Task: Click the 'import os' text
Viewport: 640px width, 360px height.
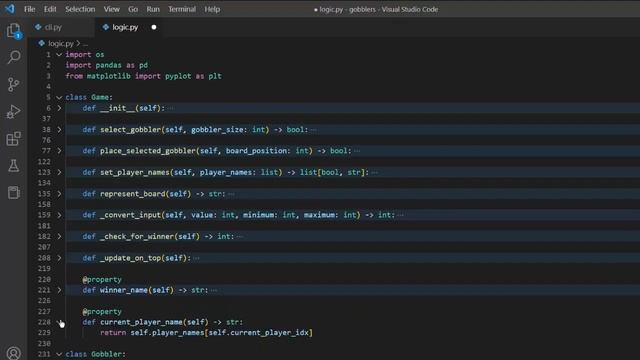Action: (85, 54)
